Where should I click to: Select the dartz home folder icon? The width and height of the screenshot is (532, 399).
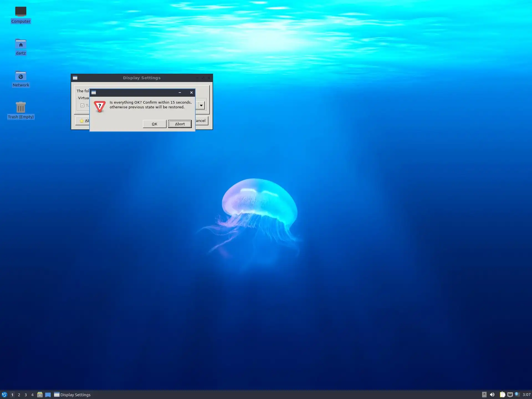point(21,44)
